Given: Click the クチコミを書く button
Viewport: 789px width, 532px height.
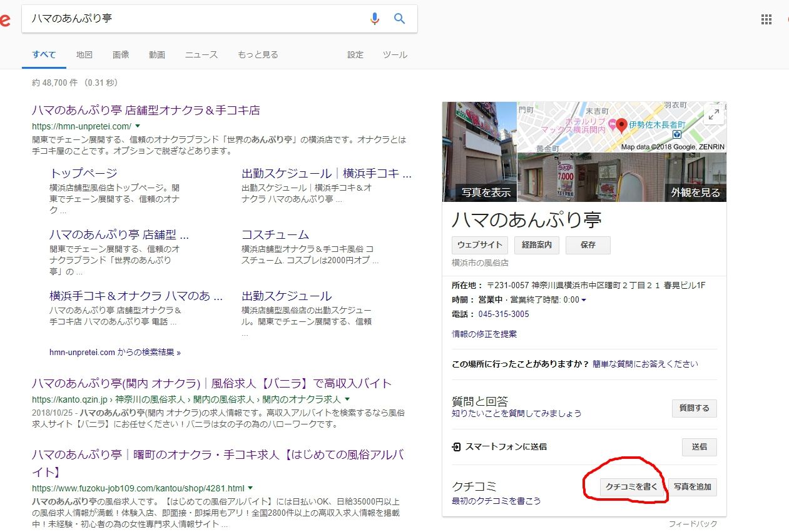Looking at the screenshot, I should click(x=631, y=487).
